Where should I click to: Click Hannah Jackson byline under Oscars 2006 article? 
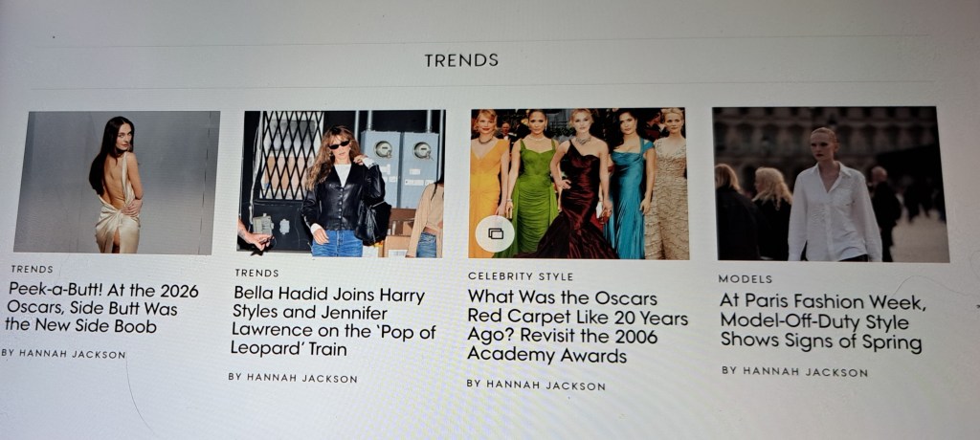(x=536, y=385)
